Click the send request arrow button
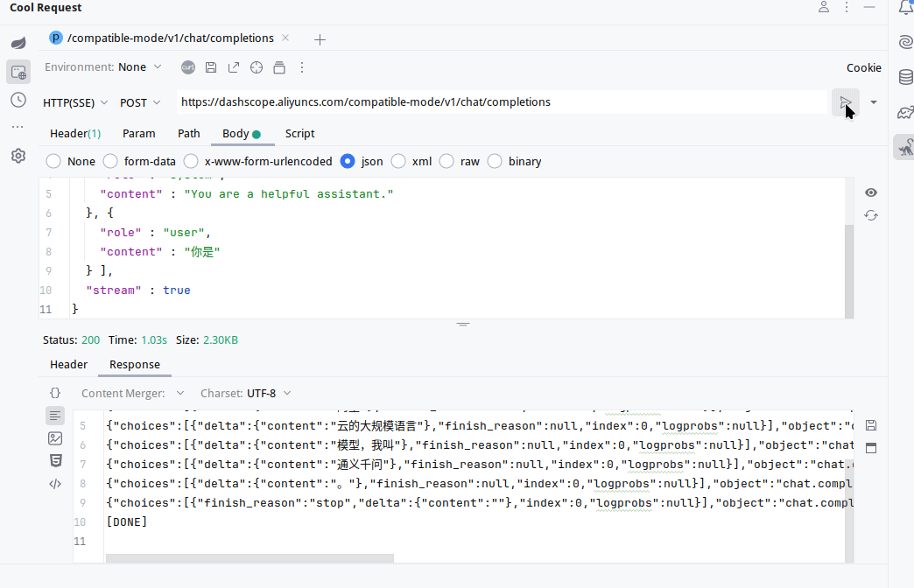The height and width of the screenshot is (588, 914). 845,102
